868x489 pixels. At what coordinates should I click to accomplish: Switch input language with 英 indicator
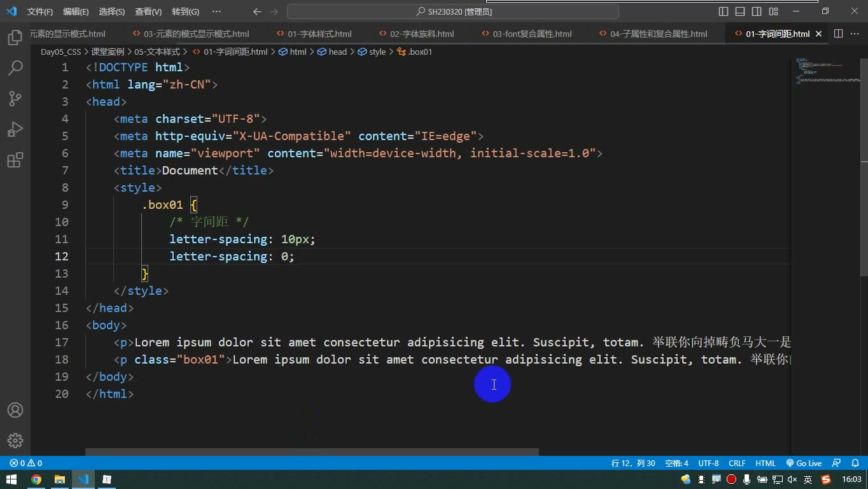click(x=808, y=479)
